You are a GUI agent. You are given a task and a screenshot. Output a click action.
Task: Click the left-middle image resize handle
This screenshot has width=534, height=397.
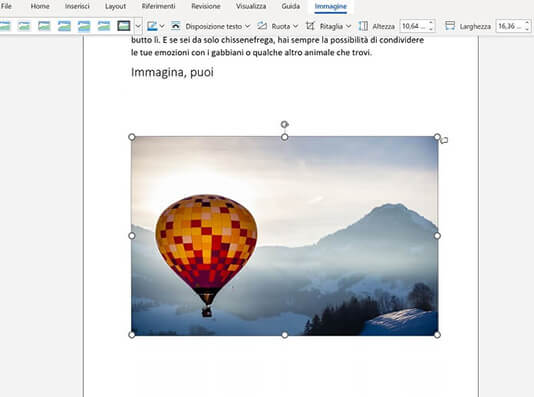click(132, 236)
